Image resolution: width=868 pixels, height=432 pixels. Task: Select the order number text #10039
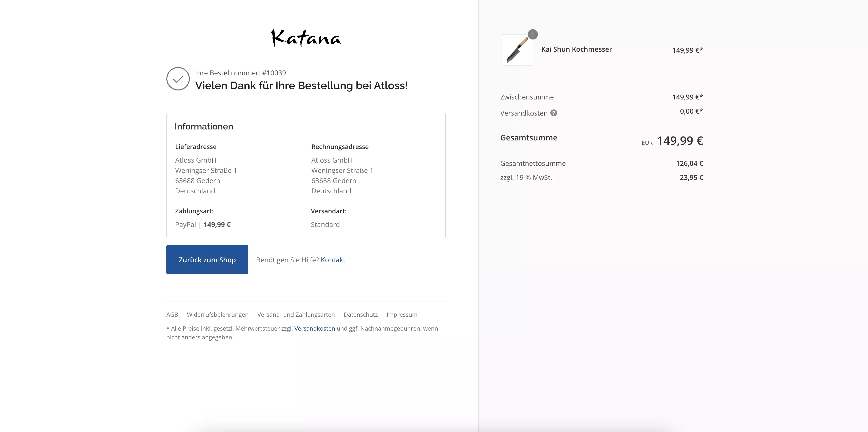coord(274,73)
